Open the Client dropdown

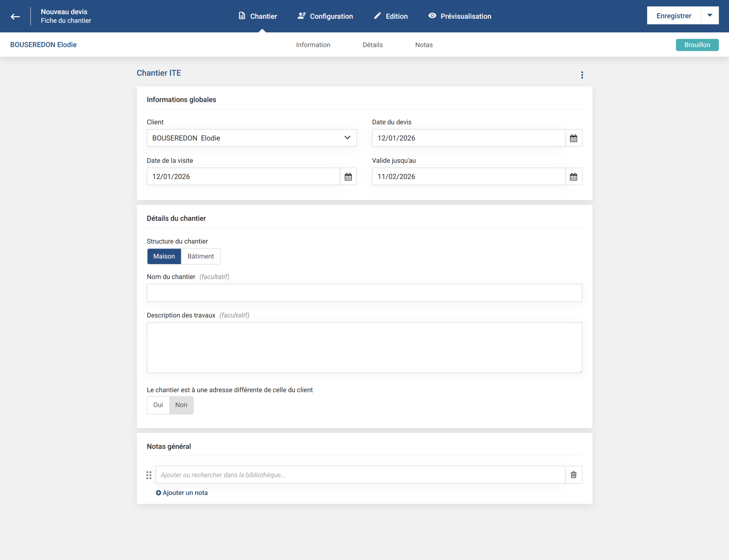[251, 138]
